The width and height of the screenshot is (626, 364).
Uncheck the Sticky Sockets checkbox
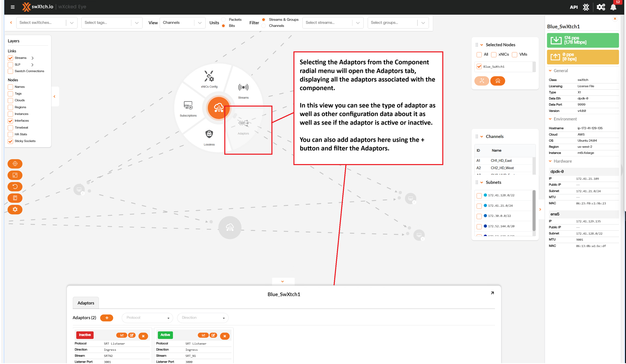tap(10, 141)
